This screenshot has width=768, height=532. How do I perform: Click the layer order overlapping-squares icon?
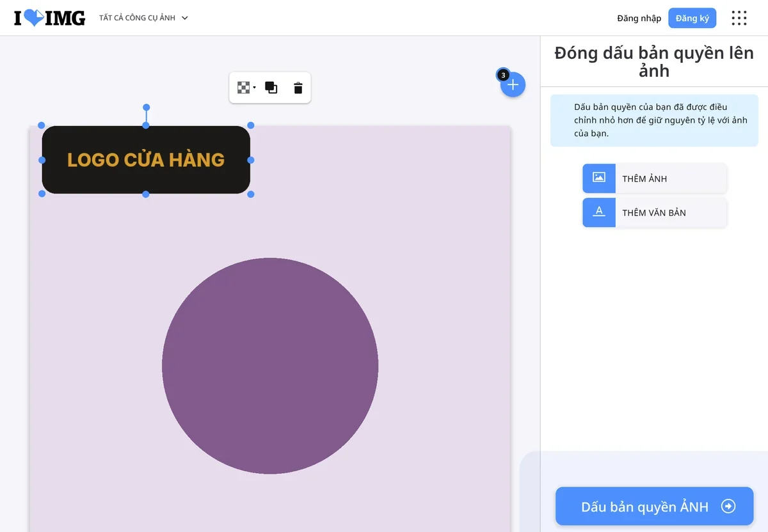[271, 88]
